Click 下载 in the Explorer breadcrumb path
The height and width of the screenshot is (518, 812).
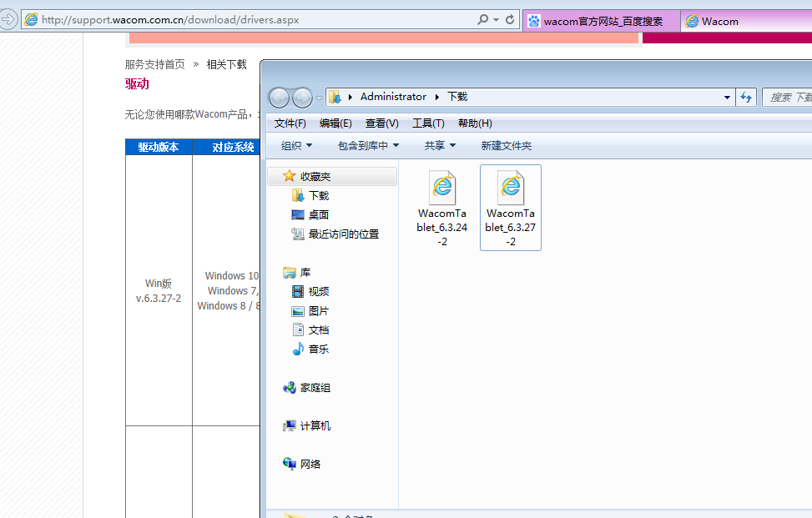click(458, 97)
